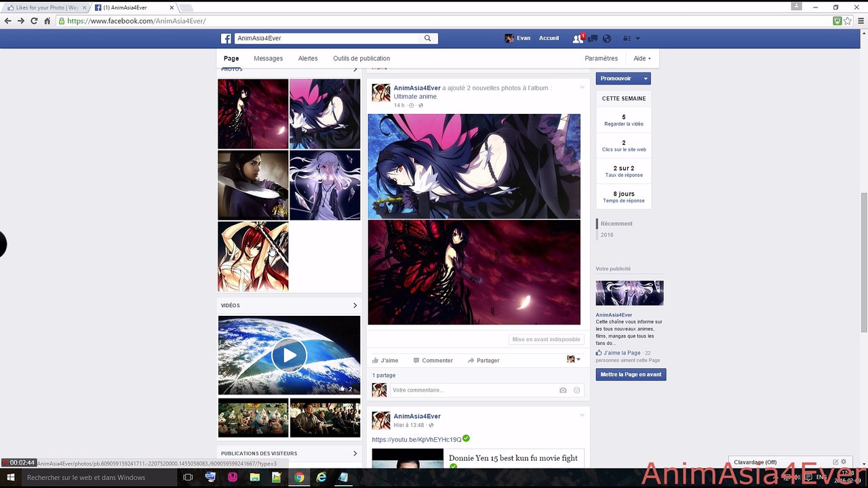868x488 pixels.
Task: Open the Ultimate anime album link
Action: [x=416, y=97]
